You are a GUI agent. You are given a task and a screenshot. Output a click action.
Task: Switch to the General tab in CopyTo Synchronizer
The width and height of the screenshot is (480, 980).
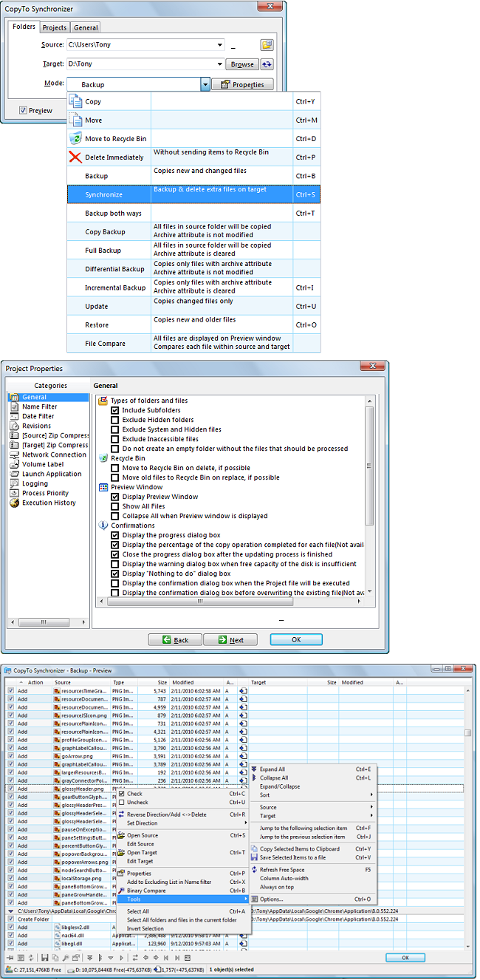pos(86,27)
